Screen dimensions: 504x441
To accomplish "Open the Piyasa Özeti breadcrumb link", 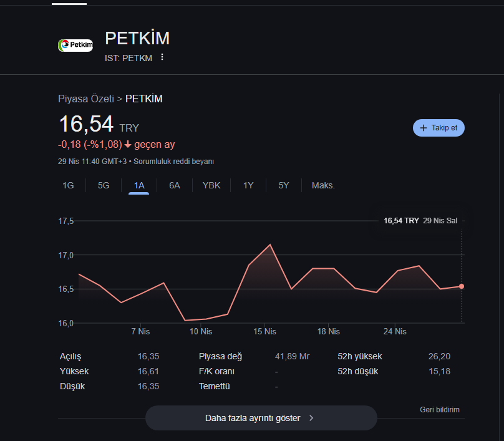I will coord(86,99).
